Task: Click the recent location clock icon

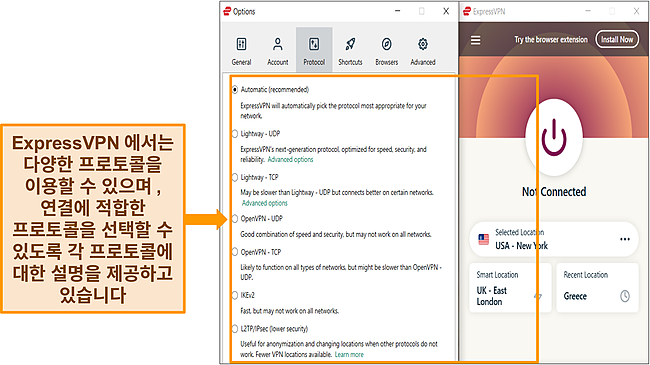Action: coord(625,296)
